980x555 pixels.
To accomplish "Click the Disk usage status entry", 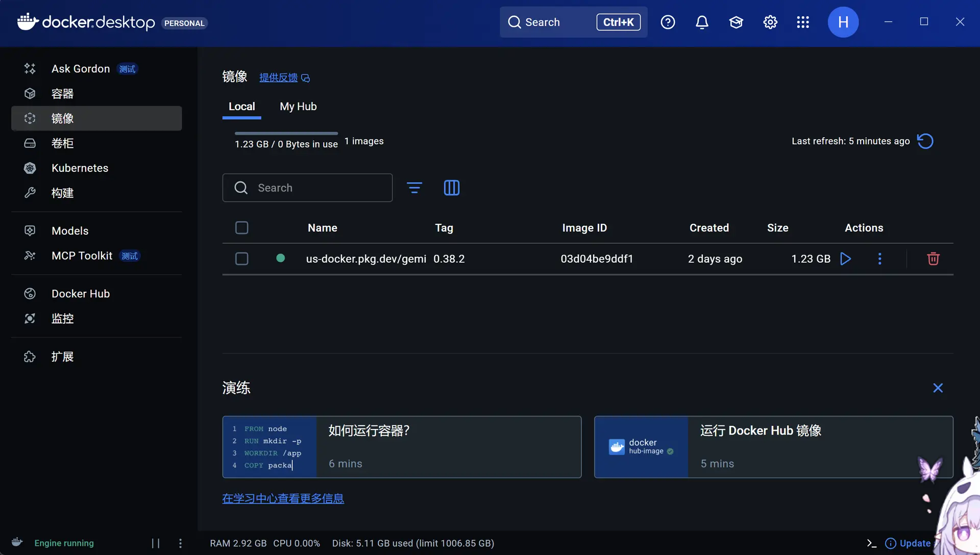I will pyautogui.click(x=413, y=543).
